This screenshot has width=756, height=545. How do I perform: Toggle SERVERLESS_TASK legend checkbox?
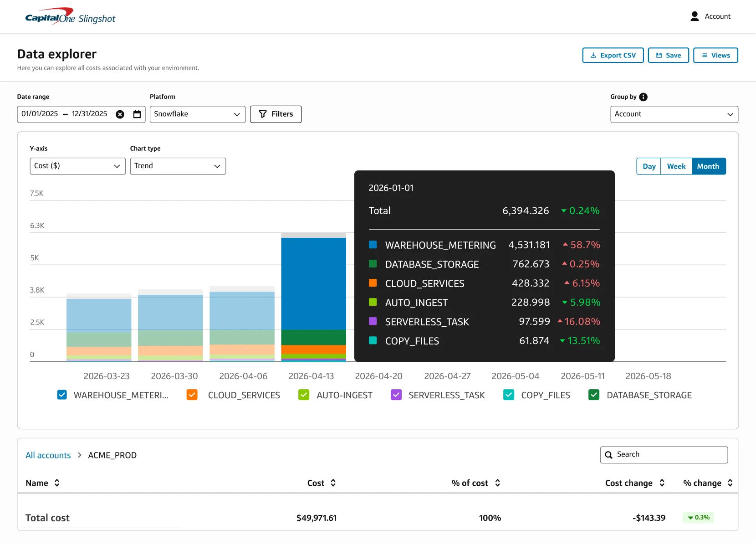click(396, 395)
